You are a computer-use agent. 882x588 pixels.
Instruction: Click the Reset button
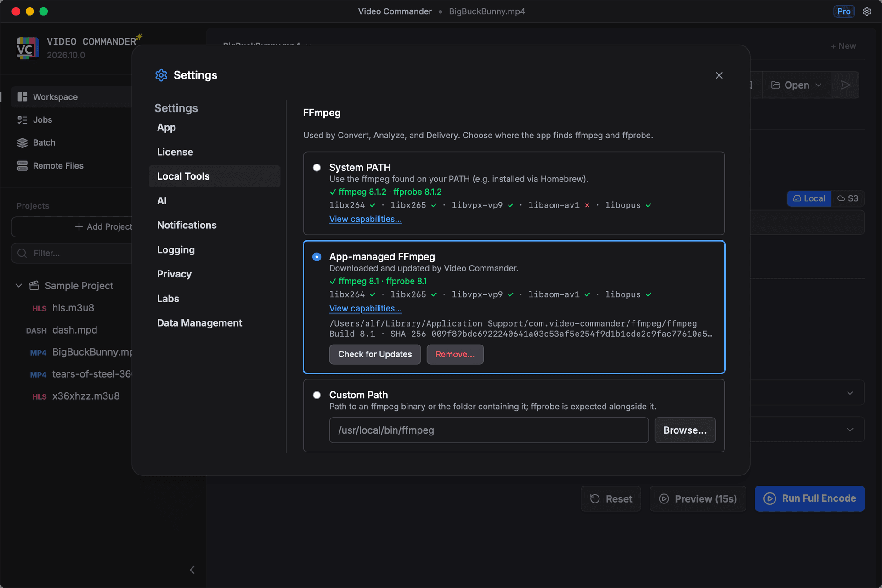[611, 499]
